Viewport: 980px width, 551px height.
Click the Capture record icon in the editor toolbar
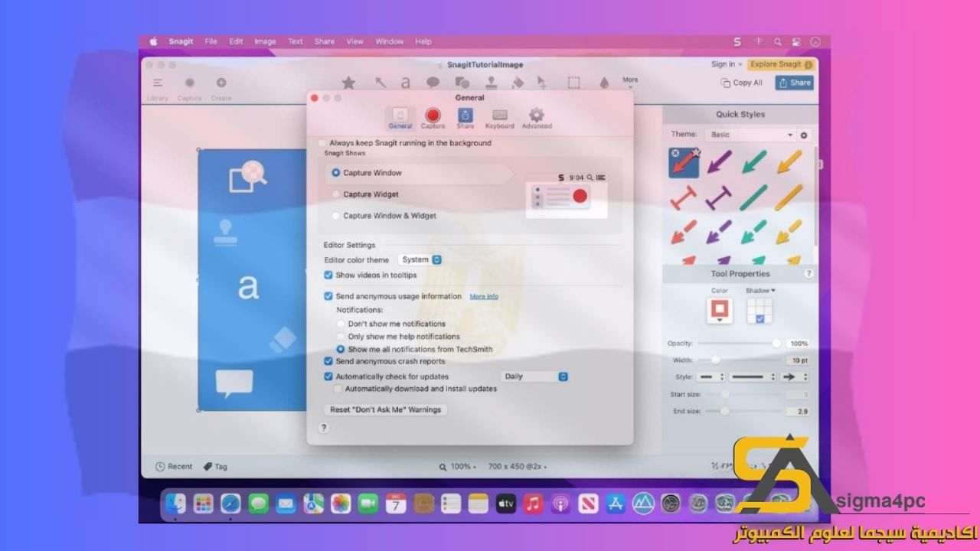pos(189,83)
